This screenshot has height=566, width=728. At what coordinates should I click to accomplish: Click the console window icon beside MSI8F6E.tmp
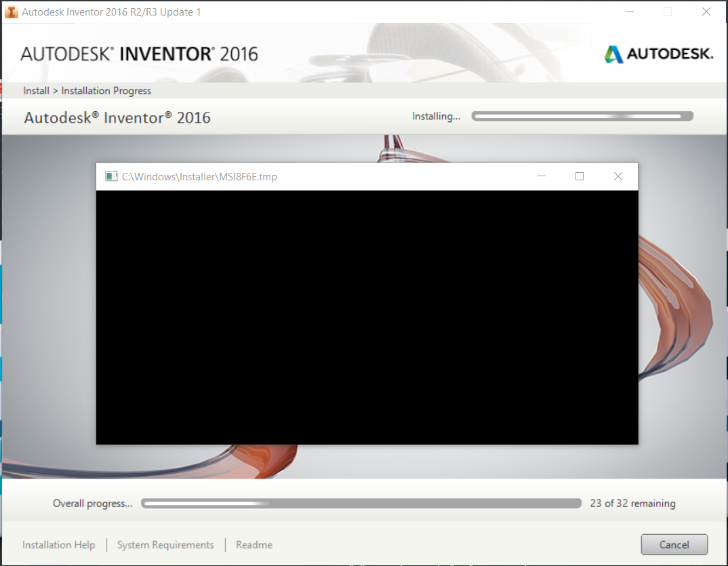click(x=111, y=176)
